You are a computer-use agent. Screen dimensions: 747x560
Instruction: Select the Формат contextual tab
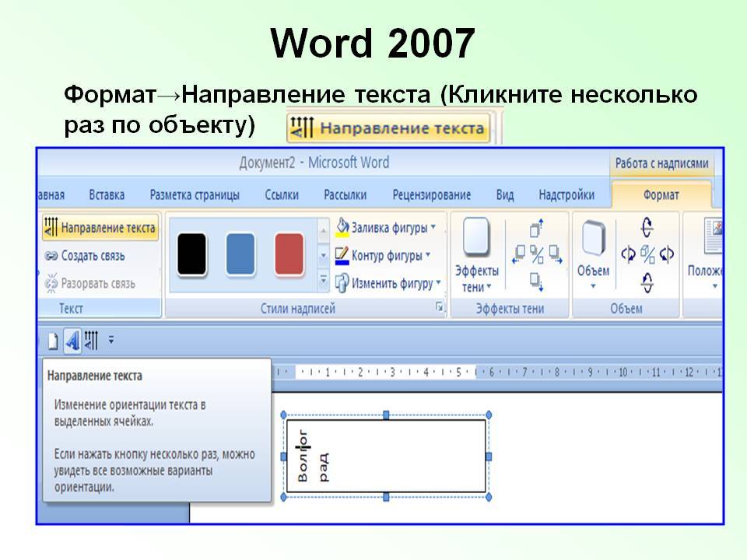661,194
